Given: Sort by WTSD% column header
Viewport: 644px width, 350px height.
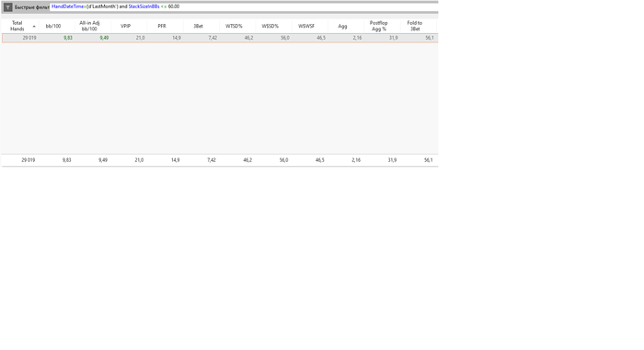Looking at the screenshot, I should [234, 26].
